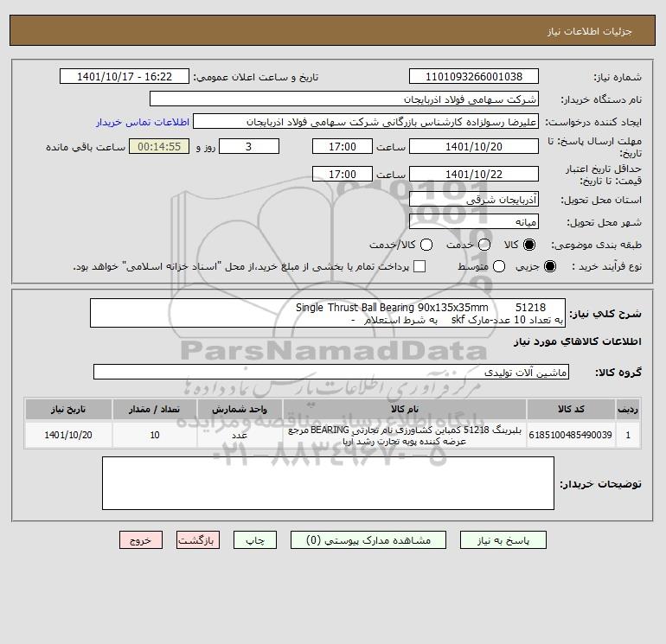
Task: Click the تاریخ نیاز column header
Action: [68, 409]
